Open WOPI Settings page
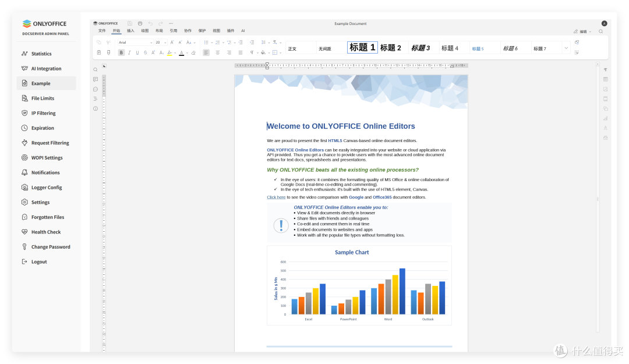Viewport: 629px width, 364px height. tap(46, 158)
